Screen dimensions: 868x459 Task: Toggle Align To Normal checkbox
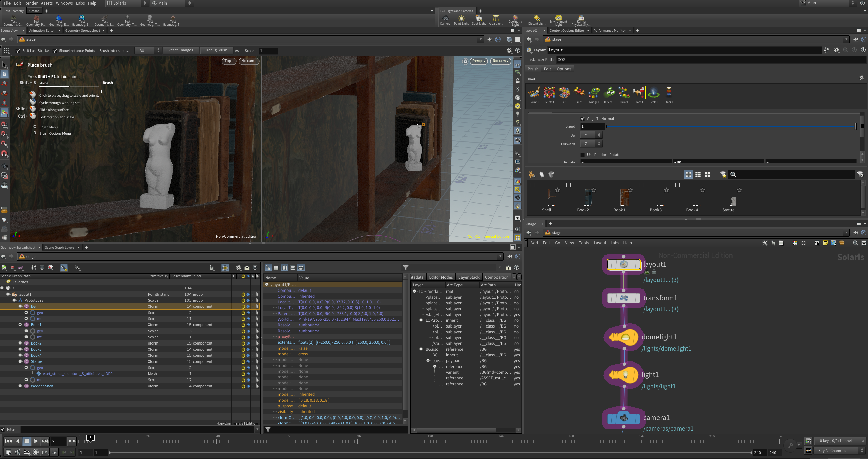tap(583, 119)
